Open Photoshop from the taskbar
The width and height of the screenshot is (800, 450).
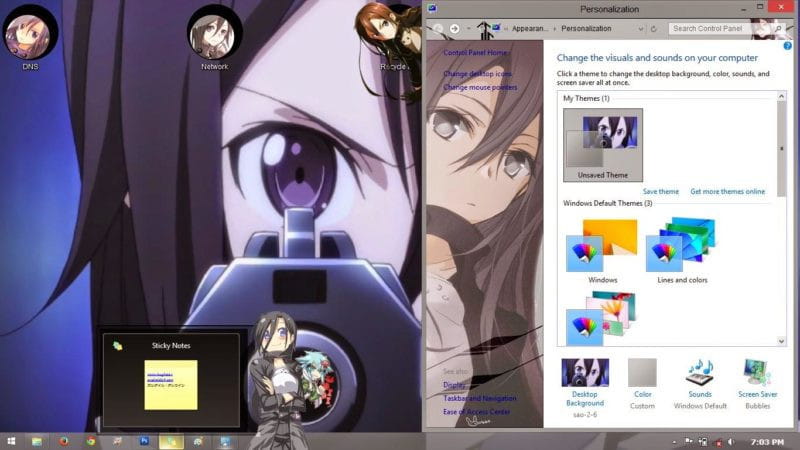(143, 440)
